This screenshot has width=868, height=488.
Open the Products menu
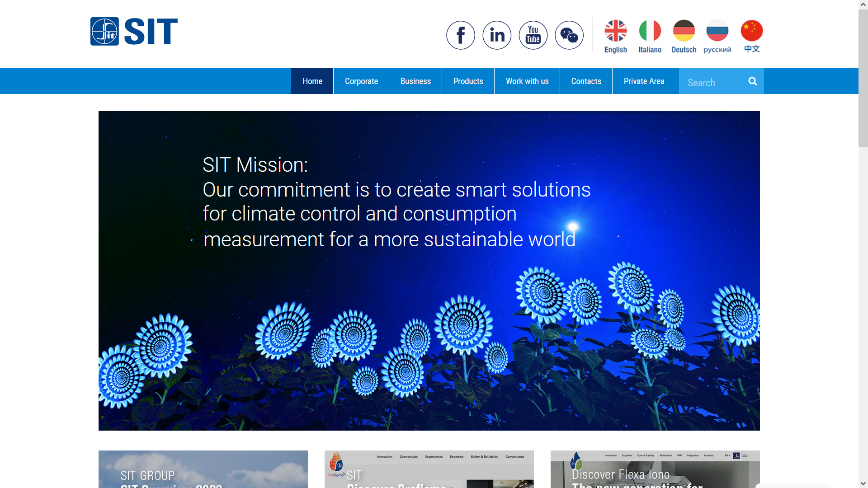point(468,81)
